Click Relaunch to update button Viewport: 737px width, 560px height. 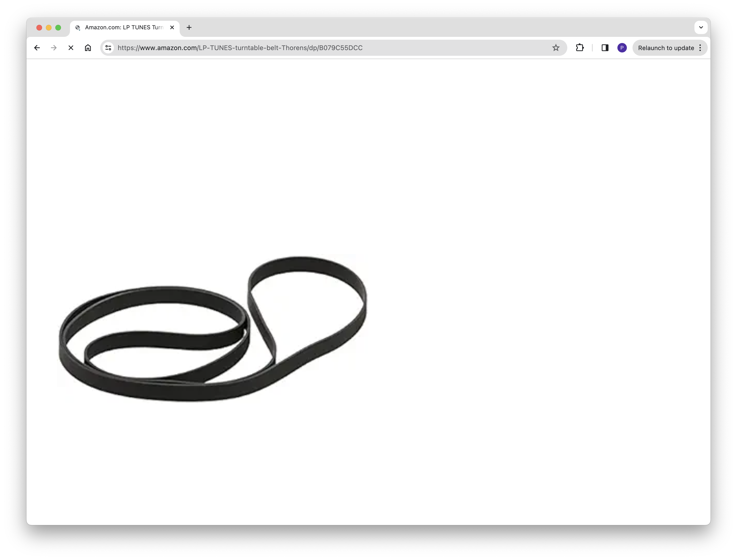tap(666, 48)
